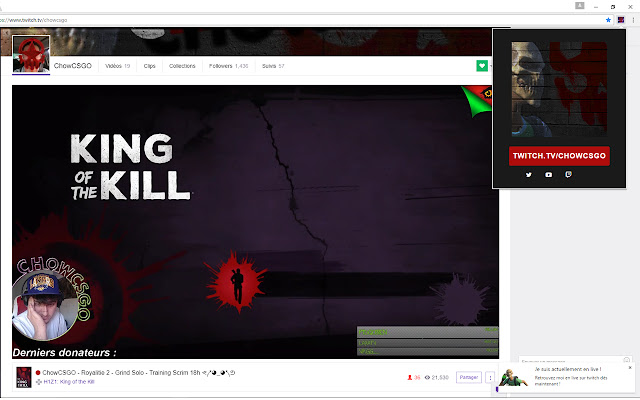Image resolution: width=640 pixels, height=400 pixels.
Task: Click the ChowCSGO extension icon in toolbar
Action: 621,20
